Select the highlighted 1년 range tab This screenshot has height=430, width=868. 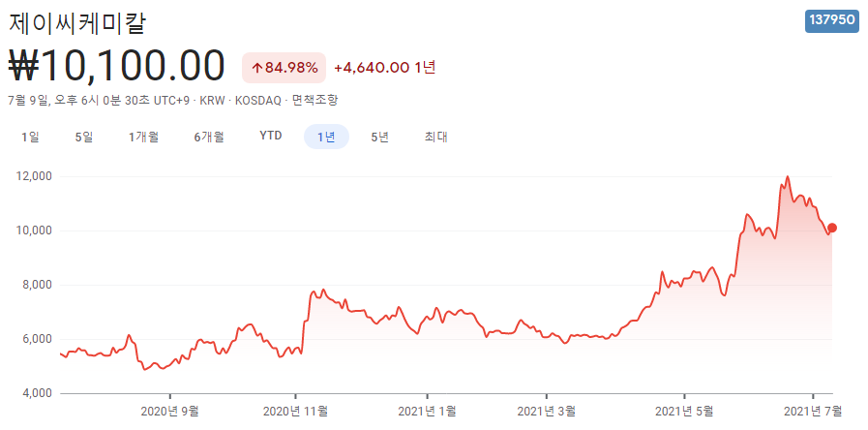point(327,137)
